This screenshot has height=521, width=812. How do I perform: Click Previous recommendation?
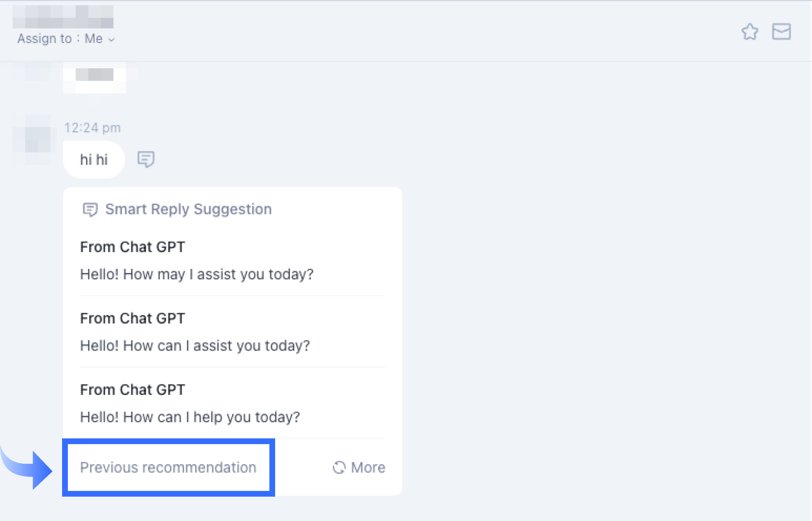click(168, 468)
